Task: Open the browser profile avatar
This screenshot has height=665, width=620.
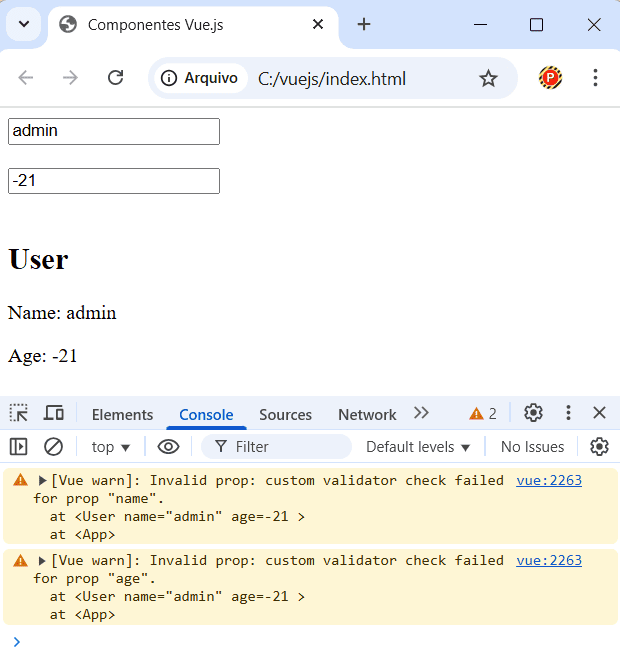Action: [x=550, y=78]
